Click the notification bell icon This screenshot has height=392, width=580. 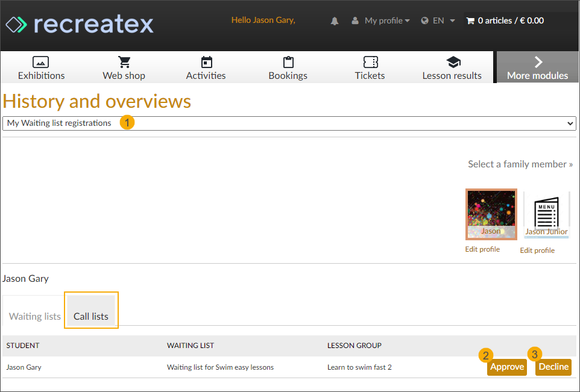(335, 20)
